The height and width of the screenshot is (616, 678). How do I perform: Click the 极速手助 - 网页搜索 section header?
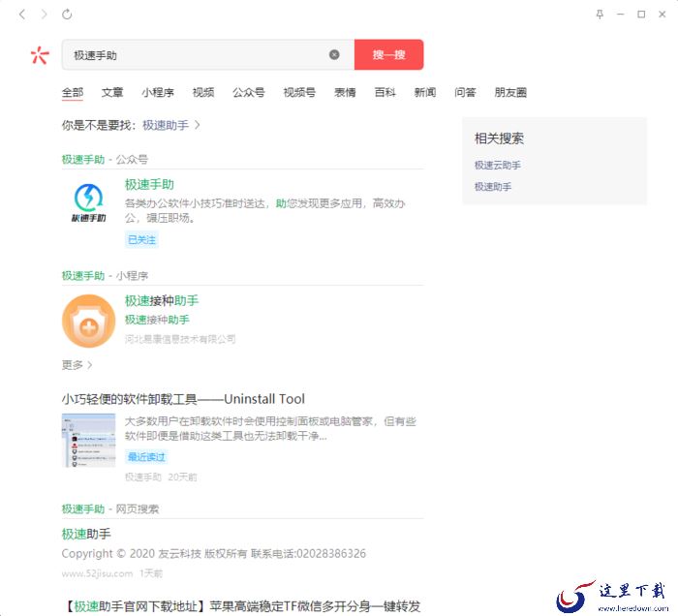tap(110, 509)
